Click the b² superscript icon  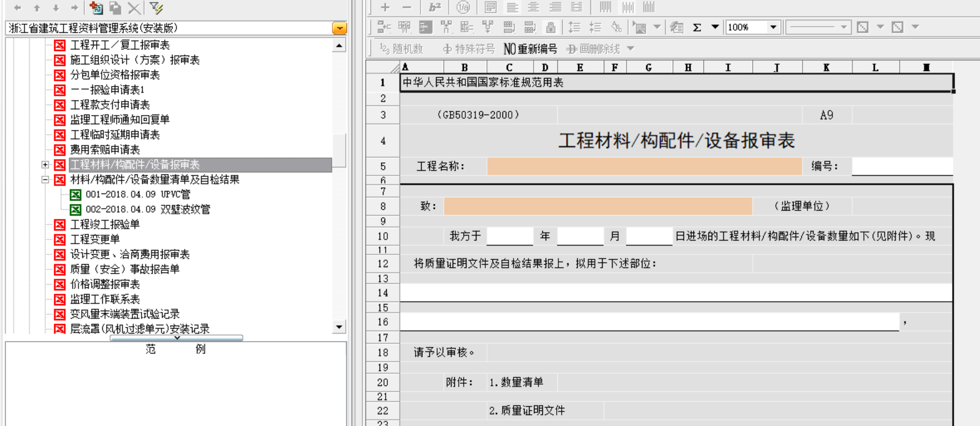(435, 7)
